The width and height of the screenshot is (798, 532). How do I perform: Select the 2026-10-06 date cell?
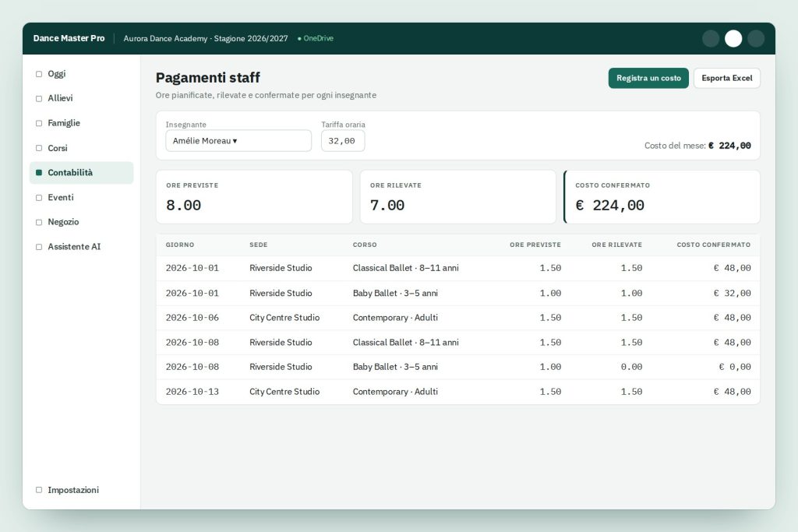coord(192,318)
